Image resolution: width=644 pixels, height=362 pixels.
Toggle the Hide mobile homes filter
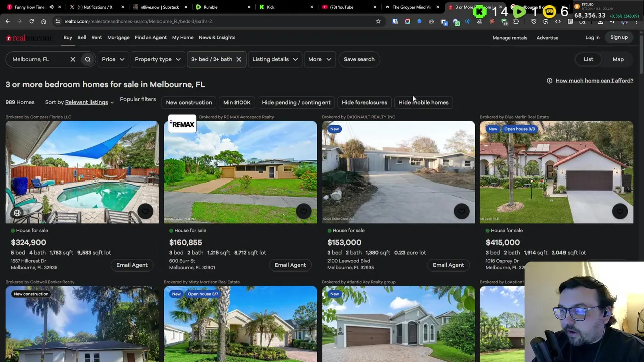pos(423,102)
